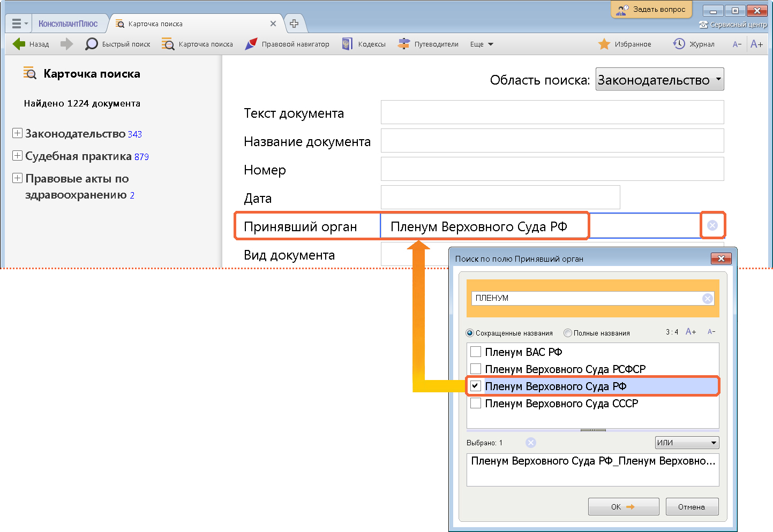773x532 pixels.
Task: Expand Правовые акты по здравоохранению node
Action: point(17,178)
